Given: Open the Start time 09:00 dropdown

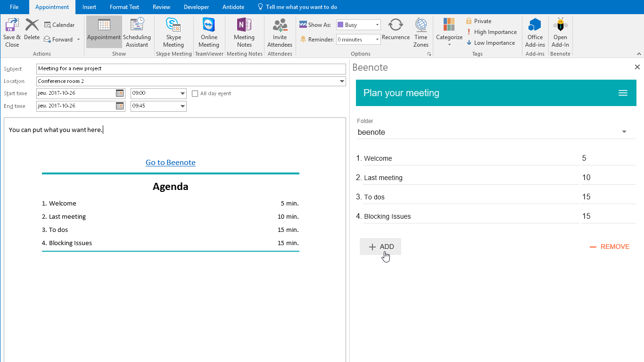Looking at the screenshot, I should 182,93.
